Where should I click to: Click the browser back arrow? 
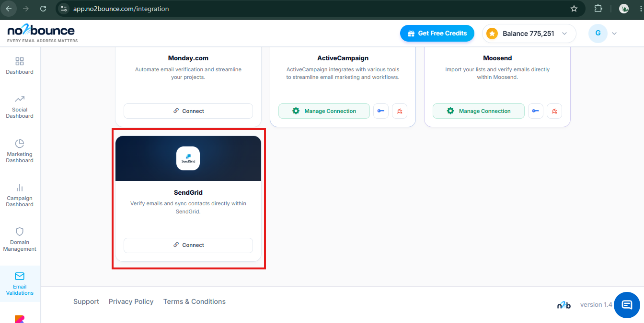click(x=9, y=9)
